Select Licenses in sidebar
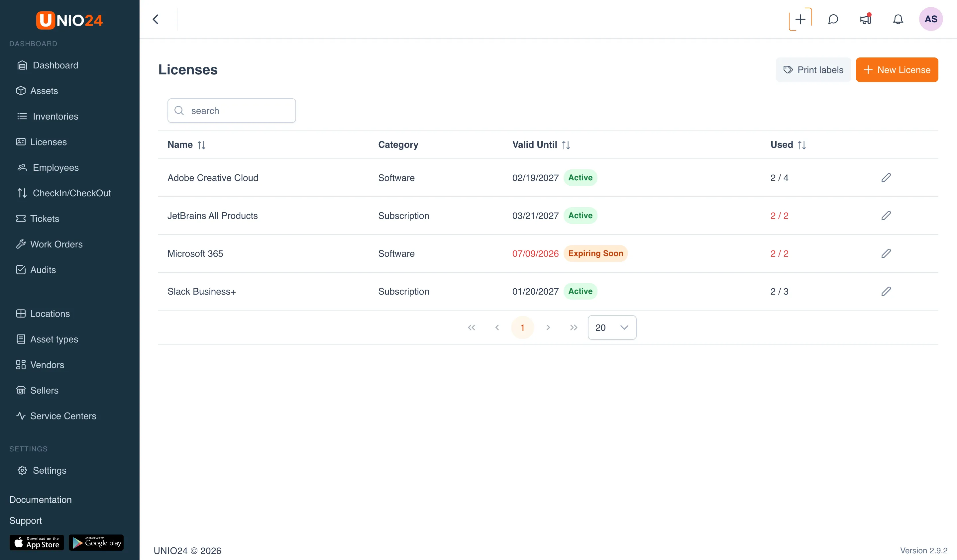Image resolution: width=957 pixels, height=560 pixels. [x=41, y=142]
